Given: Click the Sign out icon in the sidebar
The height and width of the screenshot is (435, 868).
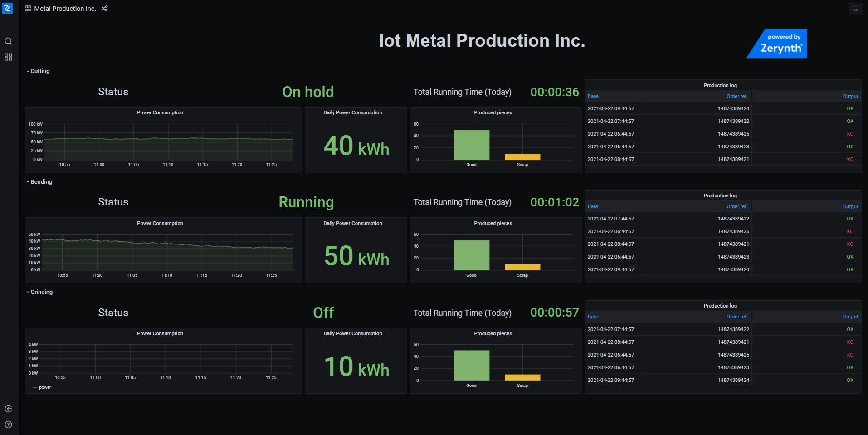Looking at the screenshot, I should coord(8,408).
